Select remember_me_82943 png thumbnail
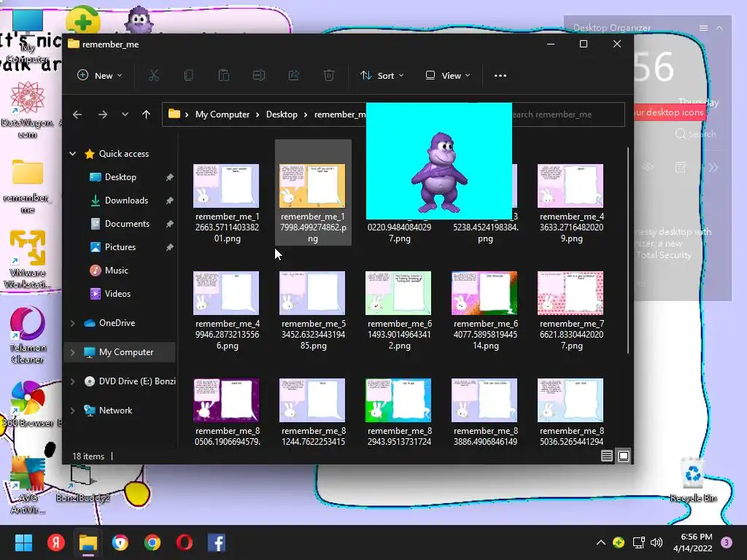The image size is (747, 560). pyautogui.click(x=398, y=400)
